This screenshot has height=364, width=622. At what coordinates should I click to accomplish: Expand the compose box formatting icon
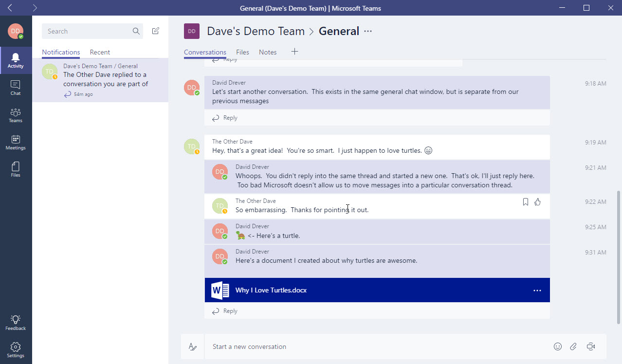tap(193, 347)
